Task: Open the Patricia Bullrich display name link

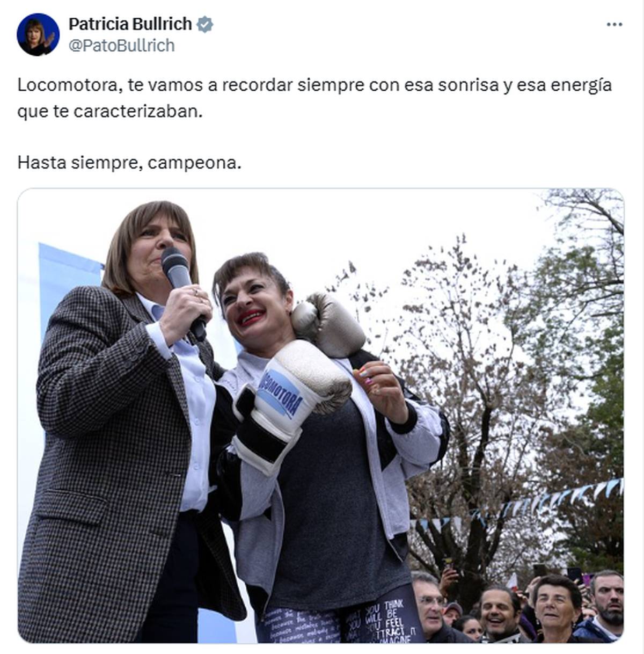Action: tap(130, 24)
